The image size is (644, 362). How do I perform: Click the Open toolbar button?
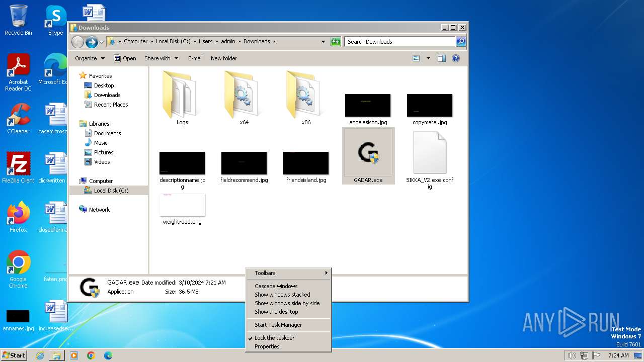click(x=125, y=58)
